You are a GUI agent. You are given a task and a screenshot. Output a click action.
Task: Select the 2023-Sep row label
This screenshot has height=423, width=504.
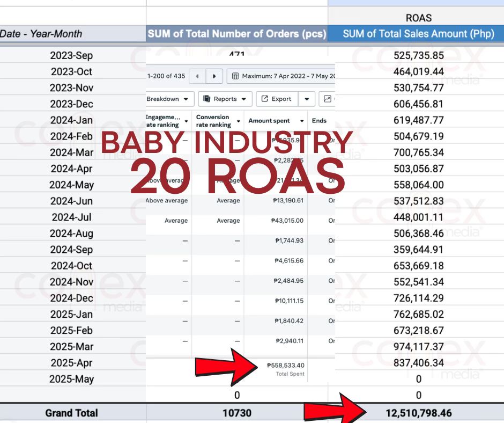pos(71,55)
